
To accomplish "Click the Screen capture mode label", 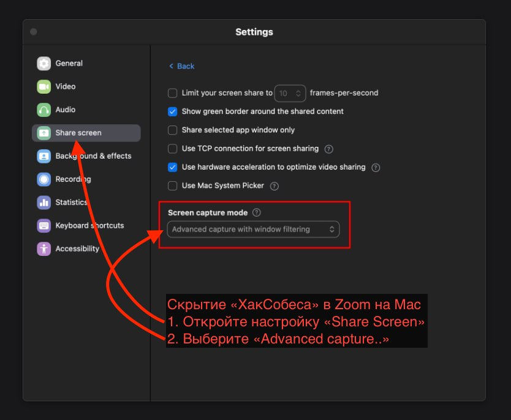I will tap(208, 212).
